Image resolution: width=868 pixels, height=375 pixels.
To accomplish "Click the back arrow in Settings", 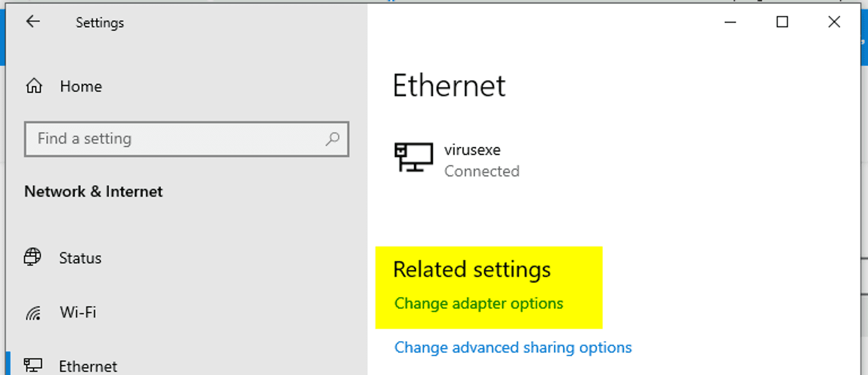I will click(x=33, y=22).
